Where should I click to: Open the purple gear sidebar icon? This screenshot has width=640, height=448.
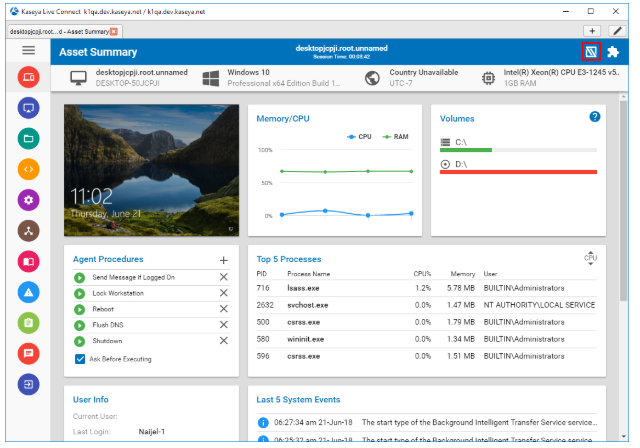(28, 200)
